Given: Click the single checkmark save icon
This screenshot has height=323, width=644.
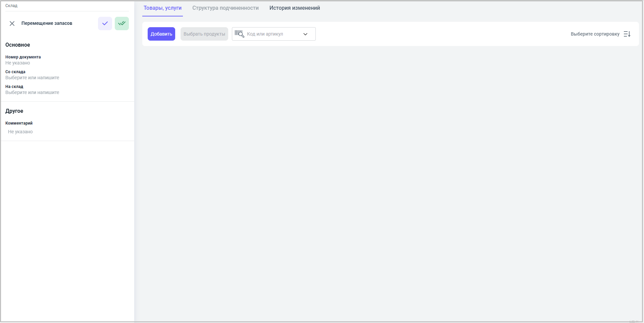Looking at the screenshot, I should (x=105, y=24).
